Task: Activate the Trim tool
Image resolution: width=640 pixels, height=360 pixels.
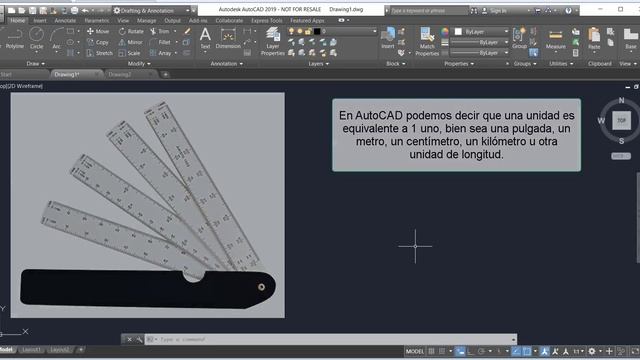Action: (160, 31)
